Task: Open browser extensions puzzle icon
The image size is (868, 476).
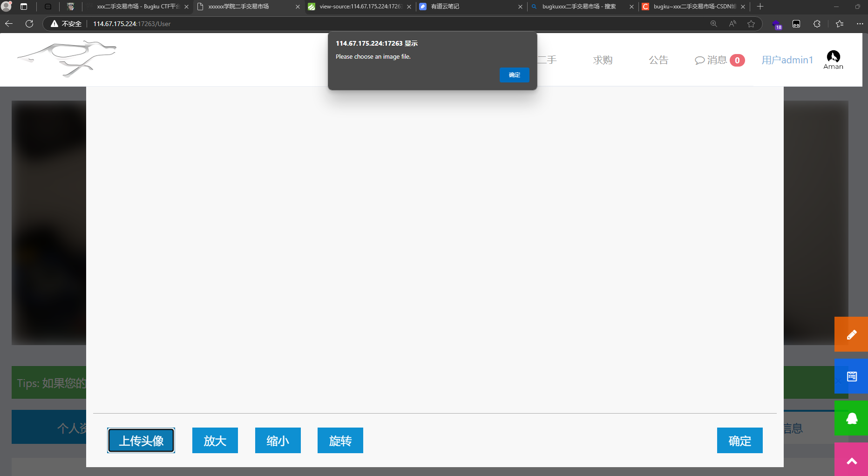Action: (817, 24)
